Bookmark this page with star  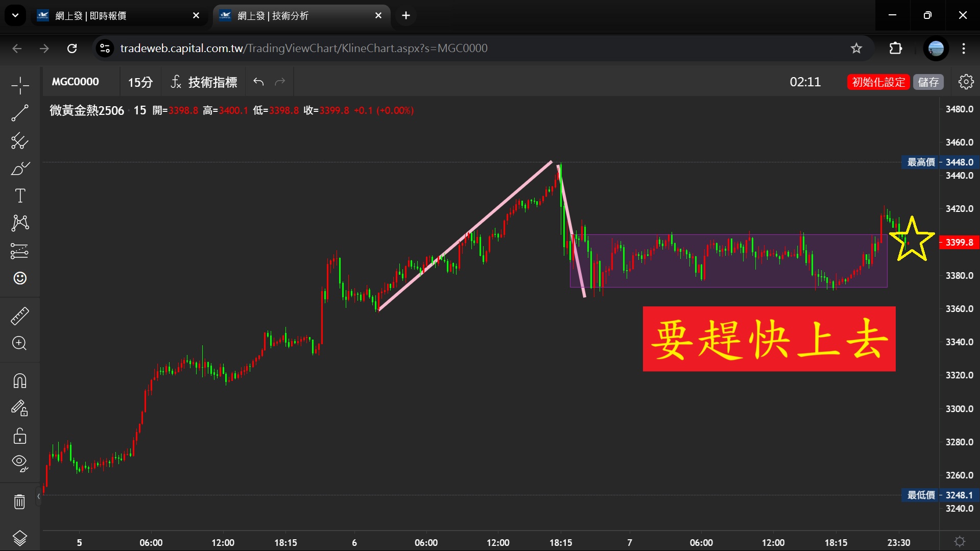(856, 49)
